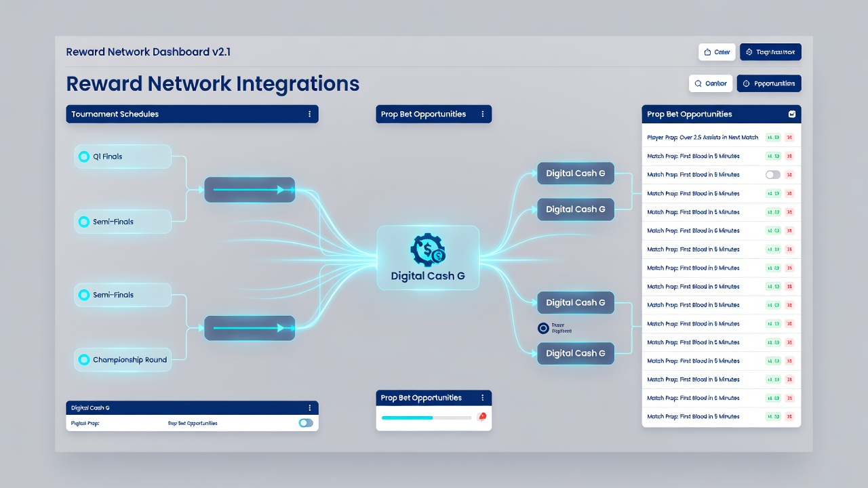Click the green badge in the Player Prop Over 2.5 Assists row
The width and height of the screenshot is (868, 488).
[773, 138]
